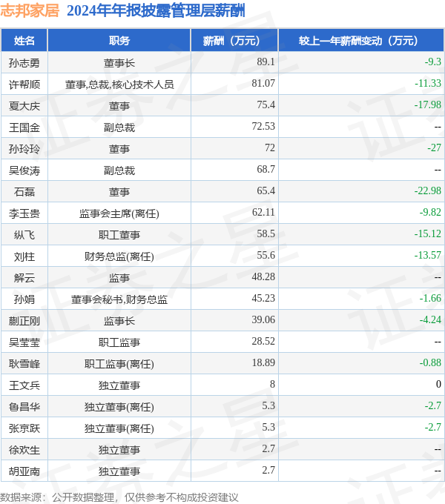Click the 志邦家居 company name in title
Viewport: 445px width, 504px height.
point(30,10)
